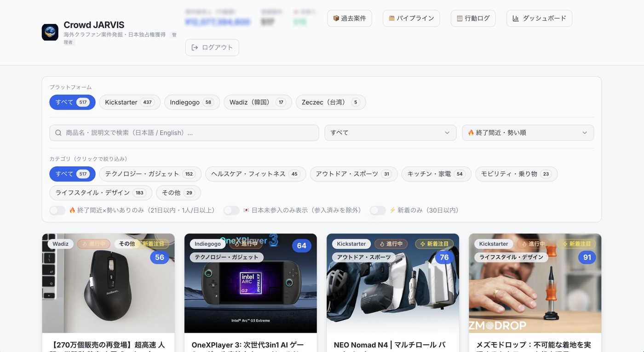
Task: Click ライフスタイル・デザイン tag on ZMODROP card
Action: (511, 257)
